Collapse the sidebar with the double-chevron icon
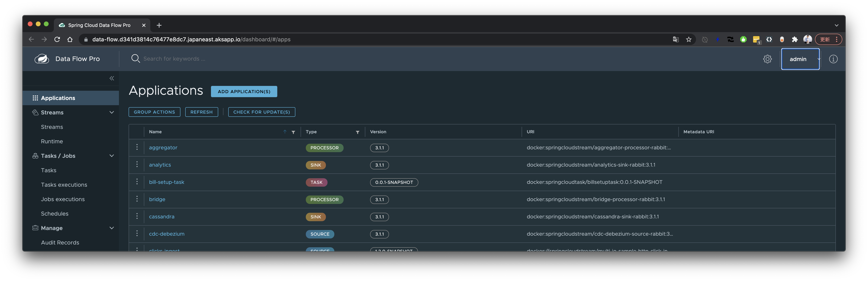 click(x=112, y=78)
